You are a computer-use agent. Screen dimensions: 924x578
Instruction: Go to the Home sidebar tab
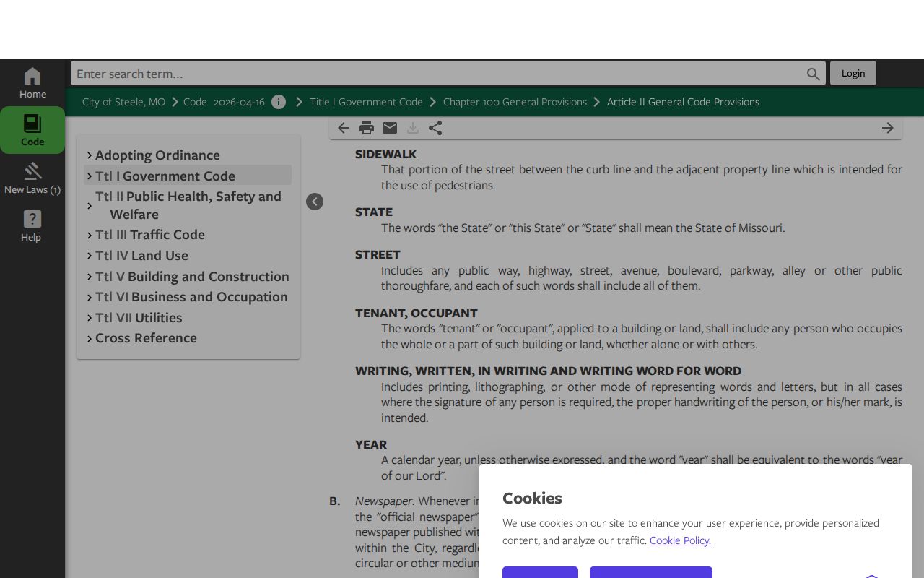click(32, 83)
